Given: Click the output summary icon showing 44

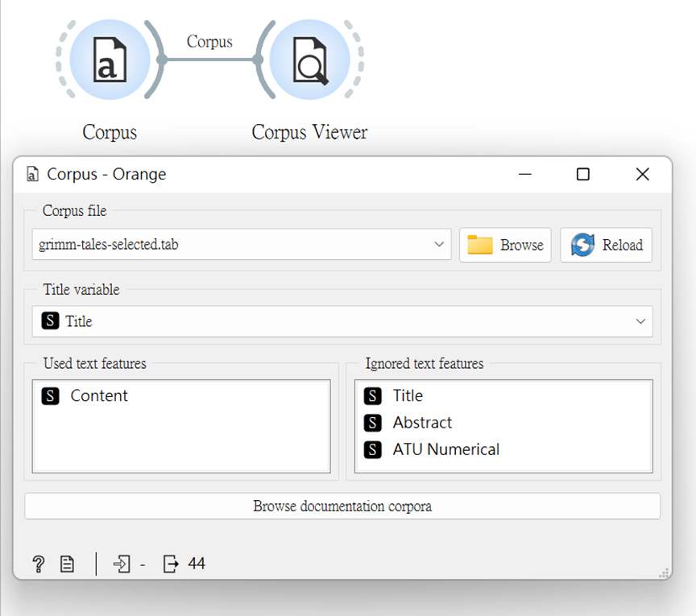Looking at the screenshot, I should tap(171, 564).
